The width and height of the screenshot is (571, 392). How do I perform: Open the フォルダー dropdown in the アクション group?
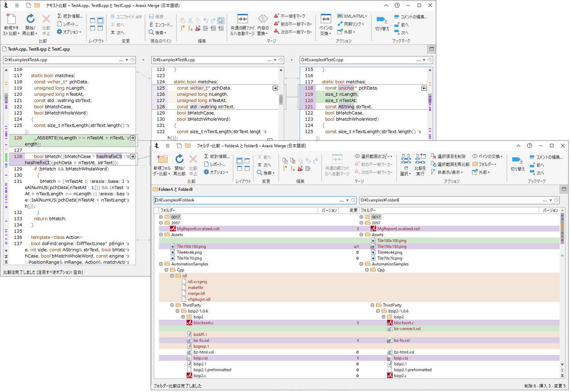click(484, 164)
